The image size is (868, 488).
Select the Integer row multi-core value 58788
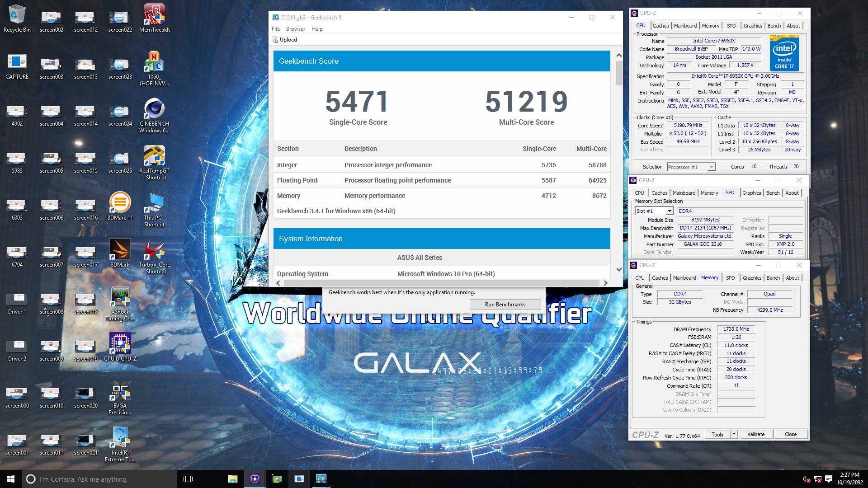tap(597, 165)
